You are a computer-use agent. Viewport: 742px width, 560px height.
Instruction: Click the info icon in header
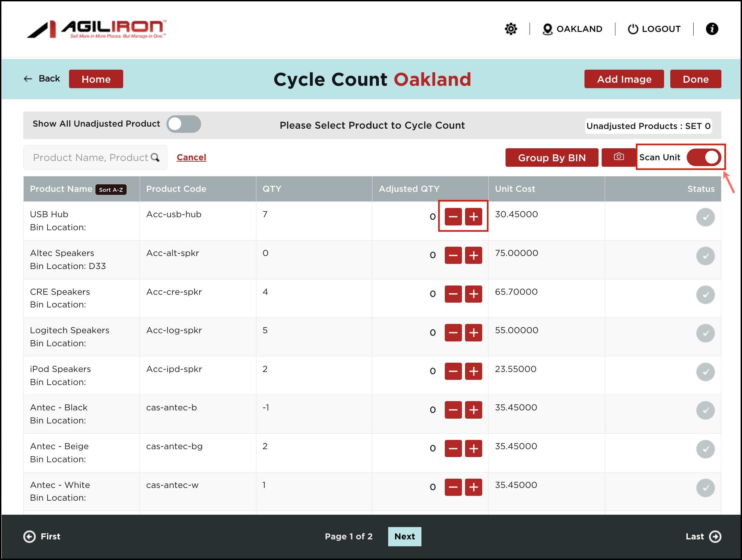(712, 29)
